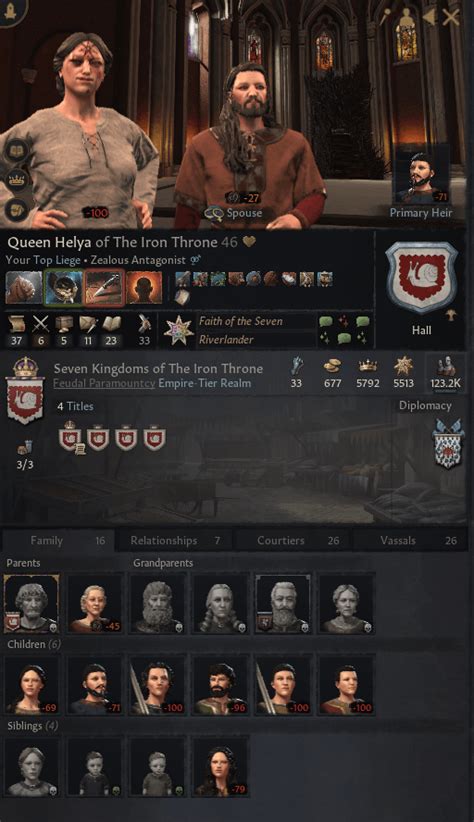Open the Diplomacy ally coat of arms
This screenshot has height=822, width=474.
(x=449, y=443)
